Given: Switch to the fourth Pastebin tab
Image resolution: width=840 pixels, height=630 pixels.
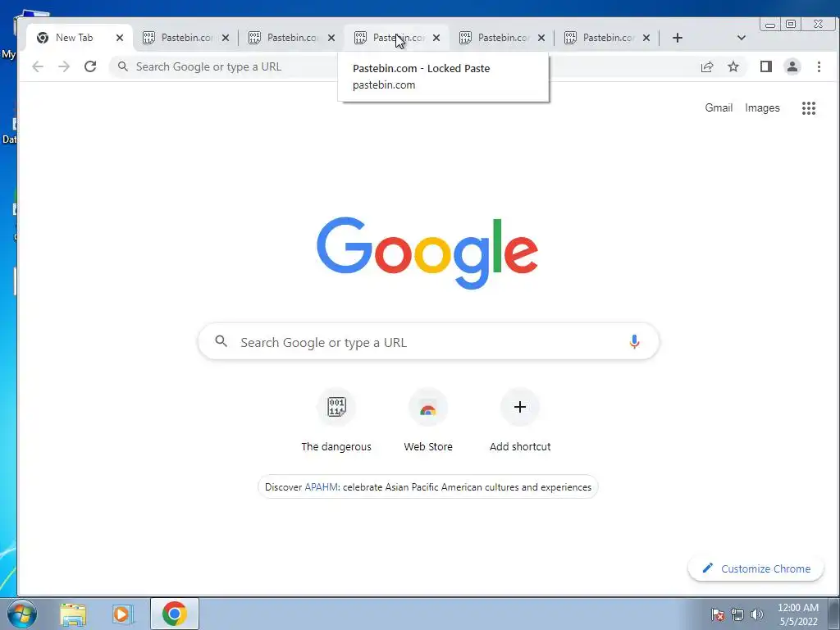Looking at the screenshot, I should pyautogui.click(x=504, y=38).
